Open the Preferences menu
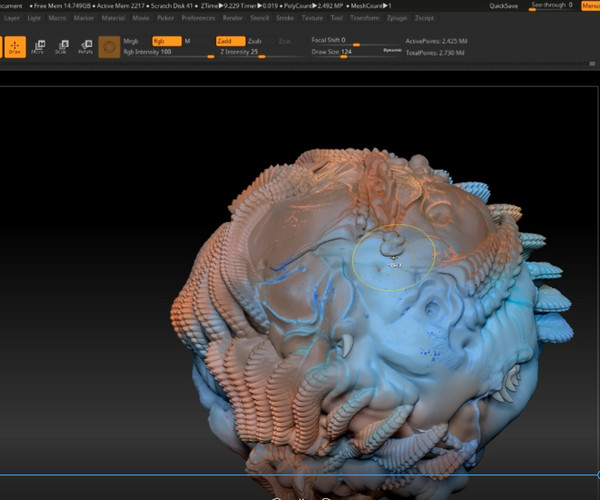Viewport: 600px width, 500px height. (198, 18)
